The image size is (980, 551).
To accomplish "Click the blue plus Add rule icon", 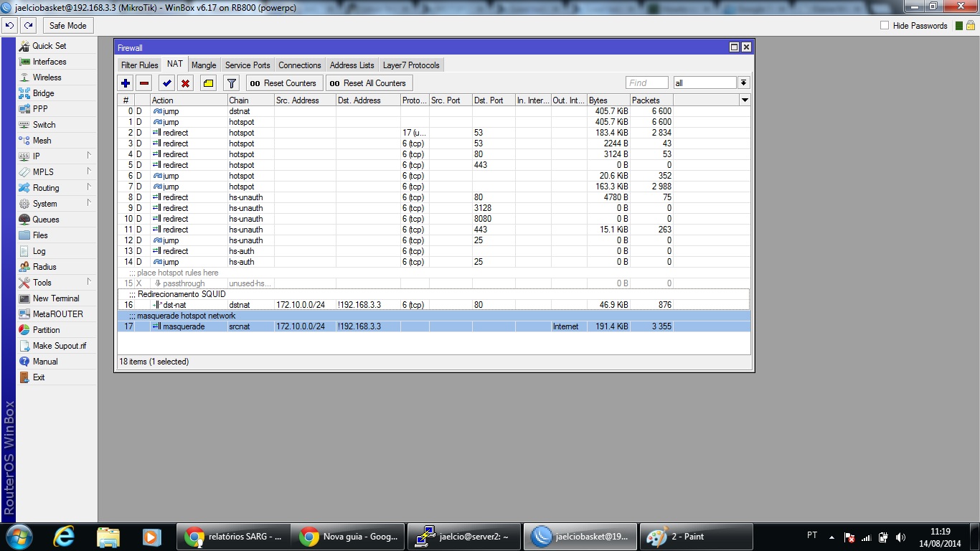I will pyautogui.click(x=126, y=83).
